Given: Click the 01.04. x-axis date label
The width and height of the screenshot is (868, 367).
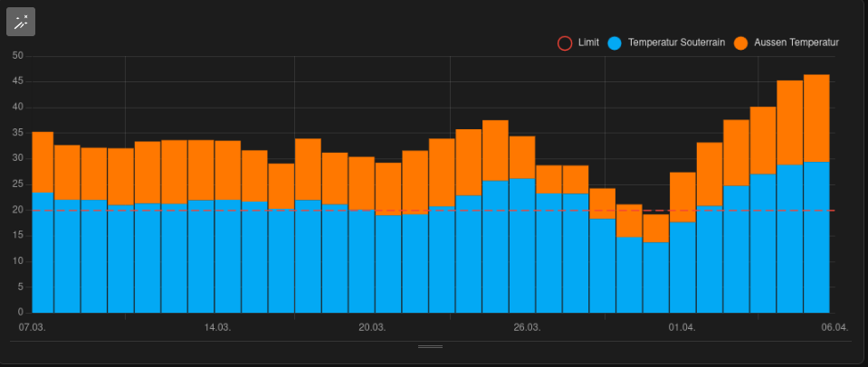Looking at the screenshot, I should click(x=682, y=327).
